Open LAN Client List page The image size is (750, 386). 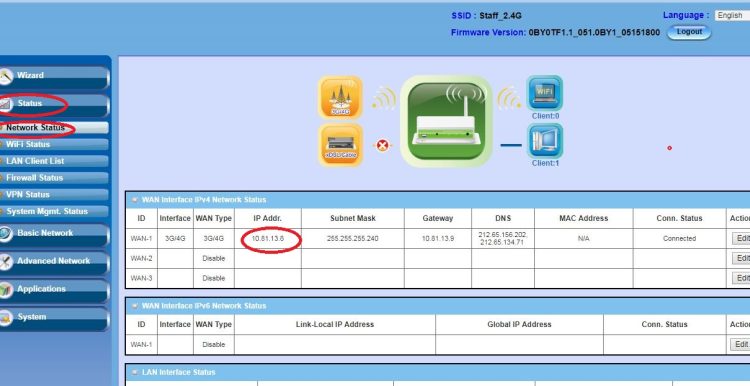click(54, 161)
